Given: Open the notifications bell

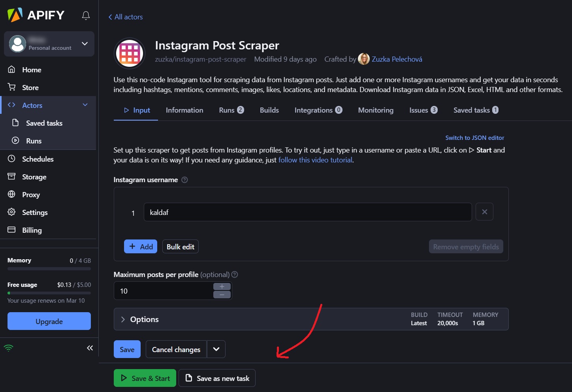Looking at the screenshot, I should tap(86, 15).
